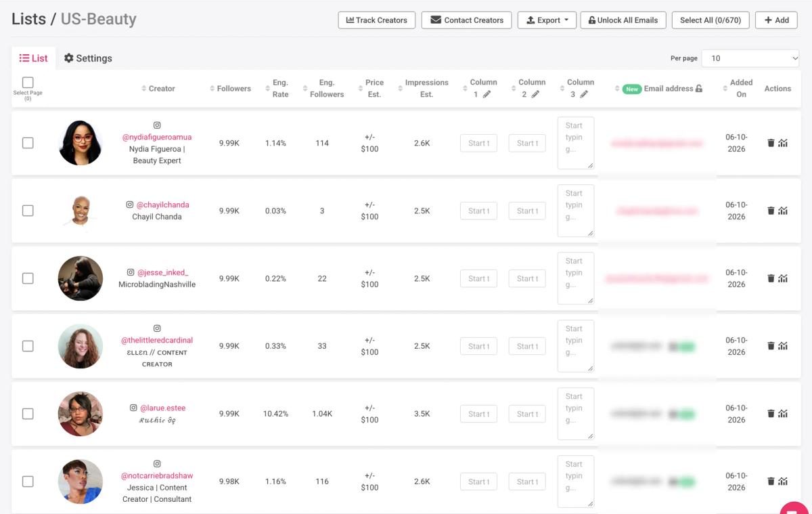
Task: Click Instagram icon above thelittleredcardinal handle
Action: coord(157,328)
